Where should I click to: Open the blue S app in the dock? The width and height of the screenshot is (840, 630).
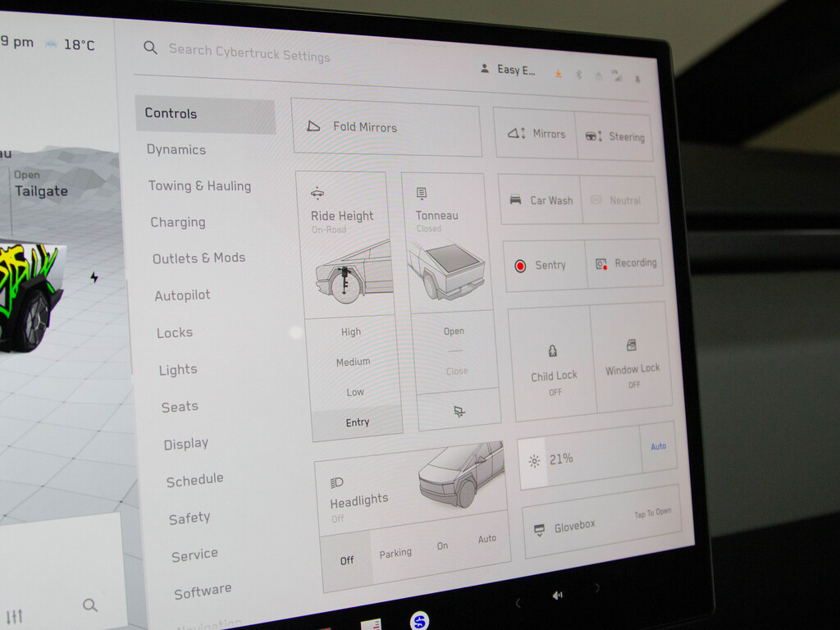coord(419,621)
